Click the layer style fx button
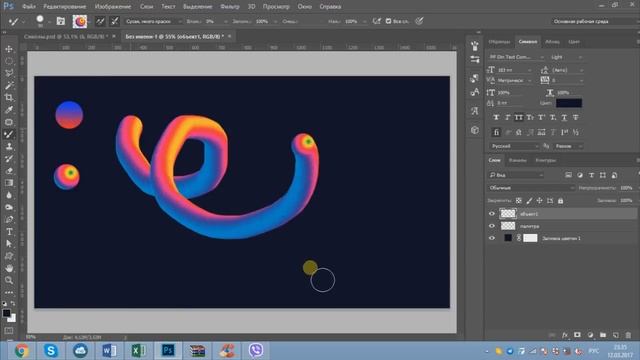 (565, 335)
